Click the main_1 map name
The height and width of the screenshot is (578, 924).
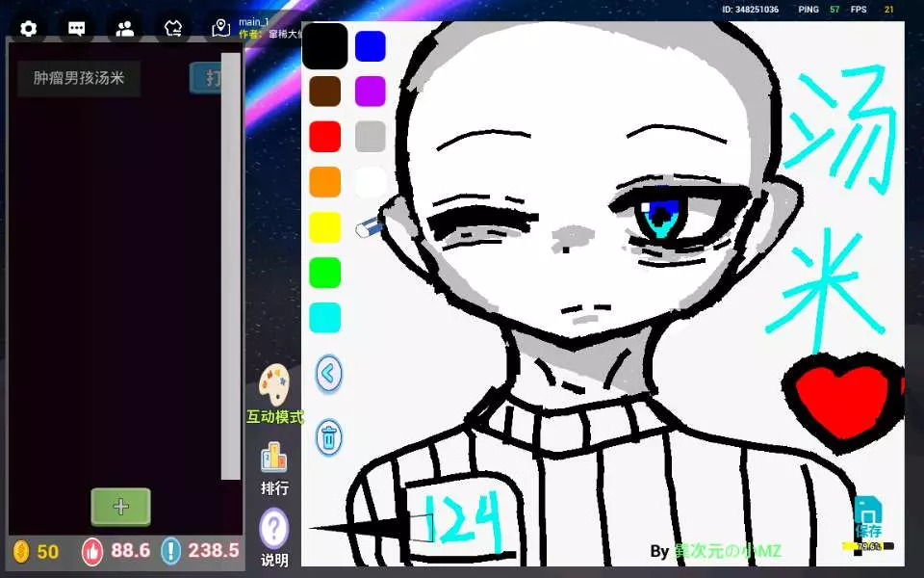click(253, 22)
